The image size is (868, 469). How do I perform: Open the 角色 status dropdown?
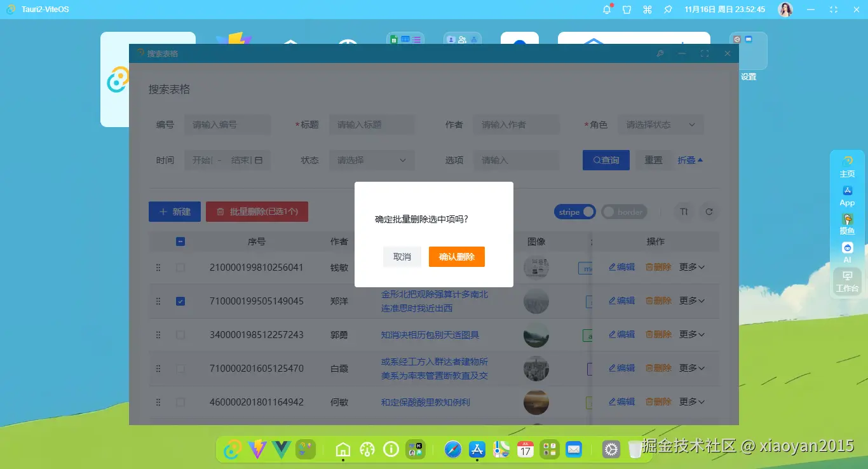(x=661, y=125)
